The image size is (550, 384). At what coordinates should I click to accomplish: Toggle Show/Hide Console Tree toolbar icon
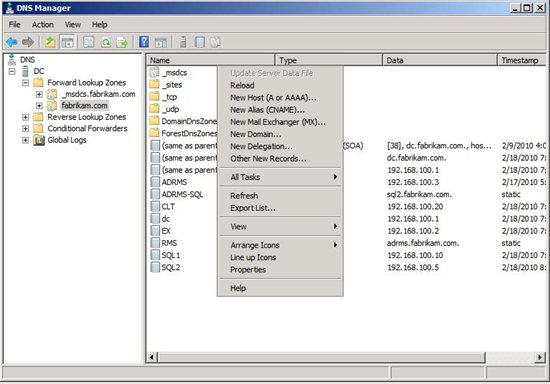67,42
